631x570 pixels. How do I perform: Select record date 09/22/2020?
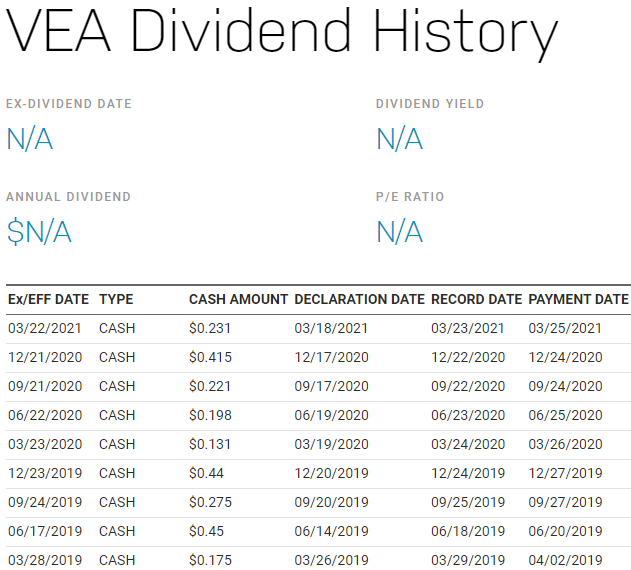point(468,386)
